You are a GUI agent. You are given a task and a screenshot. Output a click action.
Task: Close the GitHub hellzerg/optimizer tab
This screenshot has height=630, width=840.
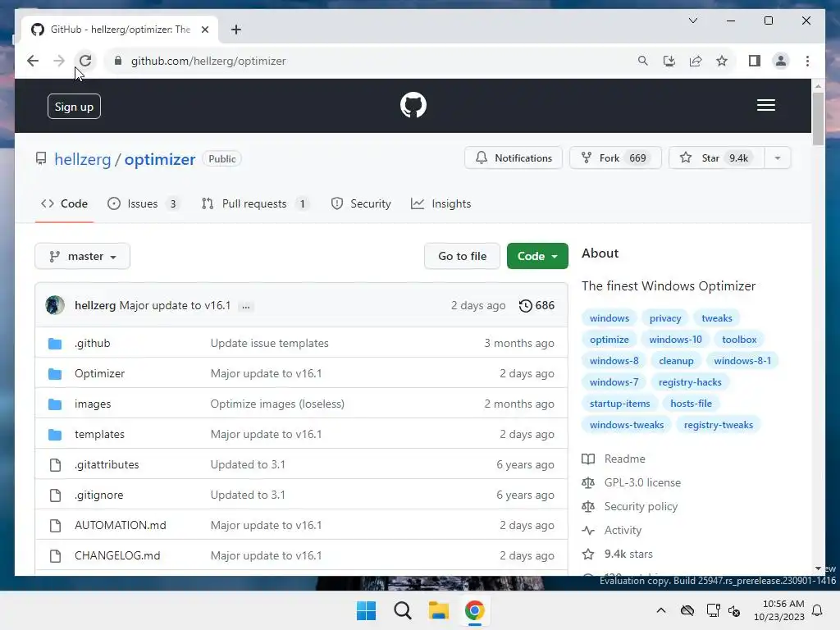tap(204, 30)
